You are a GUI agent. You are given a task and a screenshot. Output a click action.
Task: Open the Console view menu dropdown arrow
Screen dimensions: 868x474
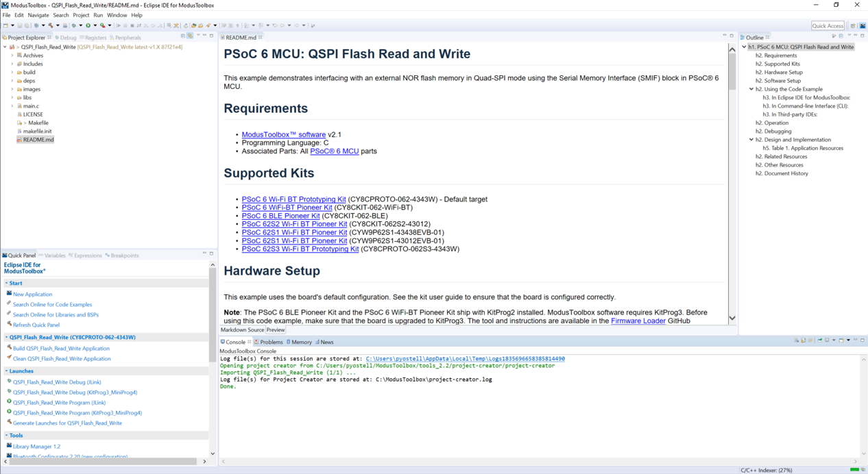848,340
